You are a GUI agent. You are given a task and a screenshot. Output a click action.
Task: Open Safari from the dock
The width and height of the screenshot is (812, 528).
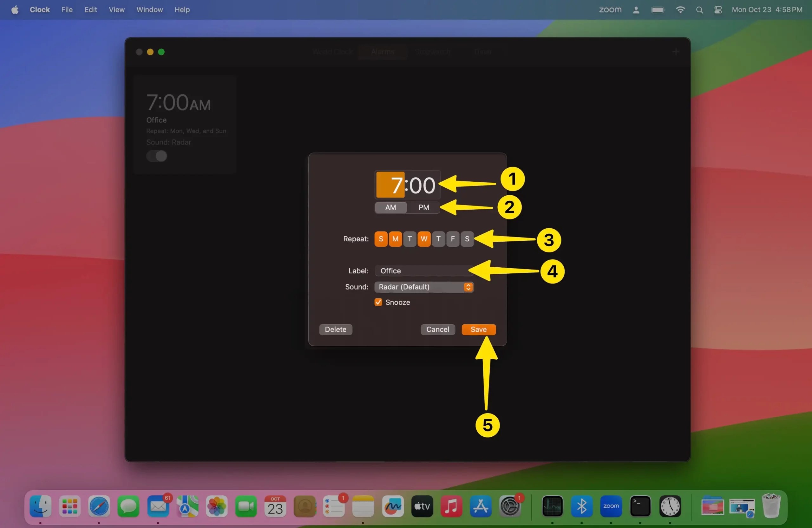pos(99,506)
